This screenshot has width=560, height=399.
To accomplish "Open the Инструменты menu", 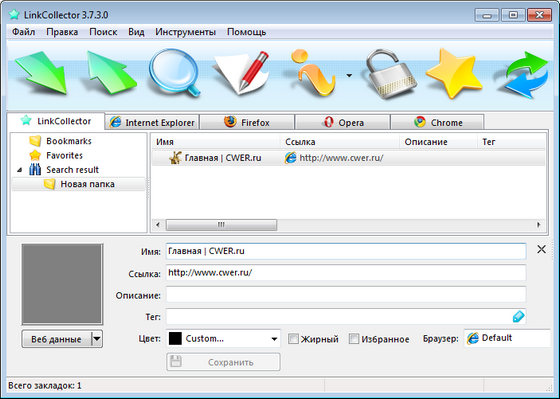I will 185,32.
